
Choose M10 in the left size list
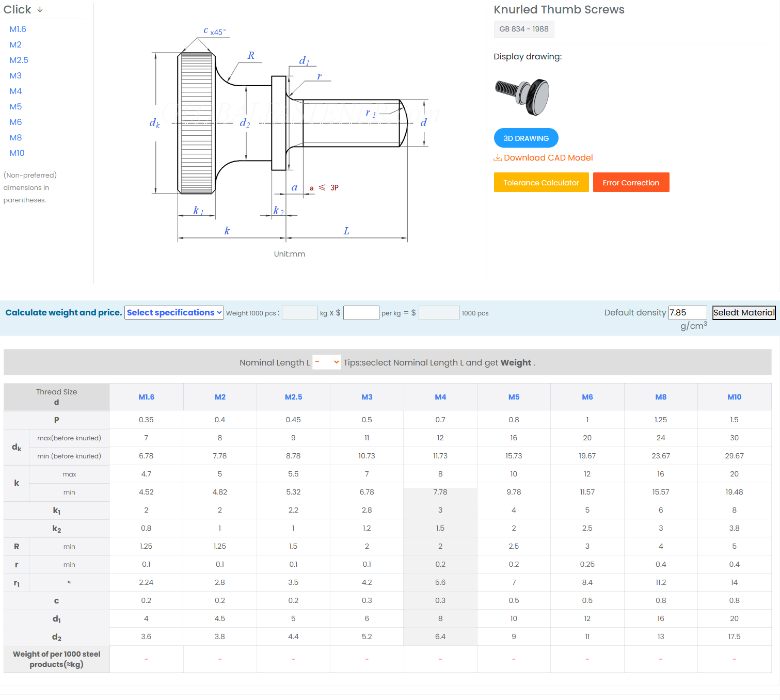(17, 153)
